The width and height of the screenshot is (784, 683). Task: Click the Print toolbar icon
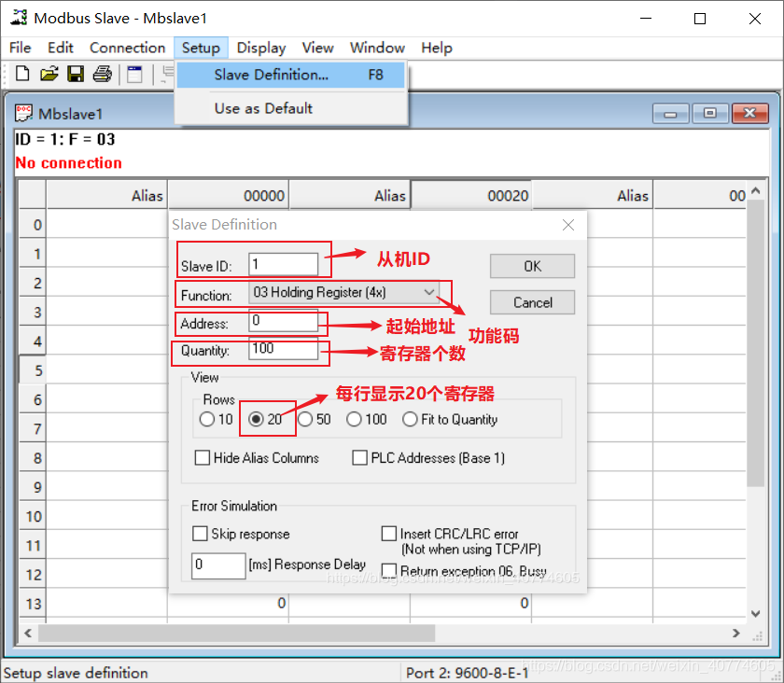103,74
